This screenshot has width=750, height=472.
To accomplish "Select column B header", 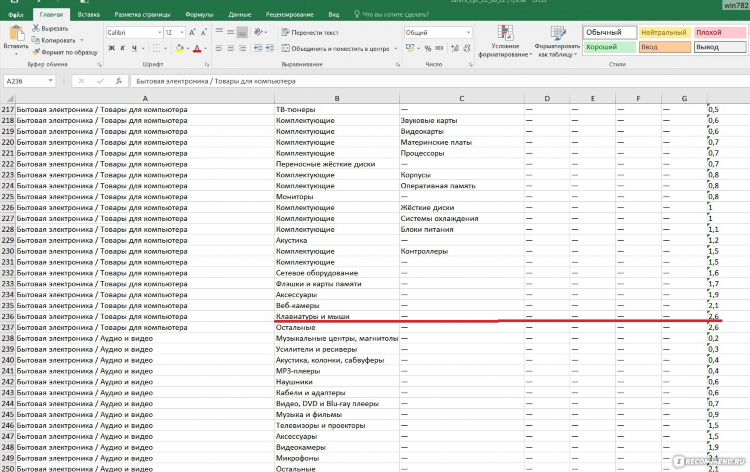I will pos(337,99).
